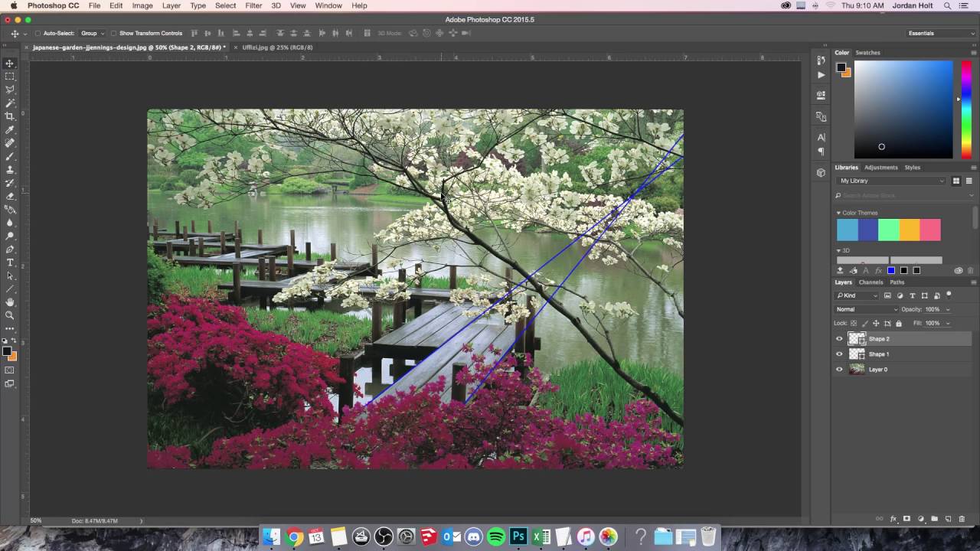Open the Auto-Select Group dropdown
980x551 pixels.
tap(92, 34)
